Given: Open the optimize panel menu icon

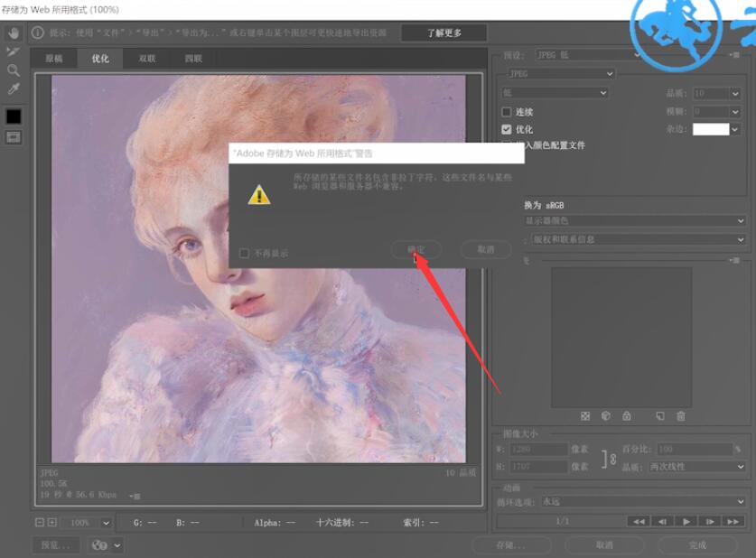Looking at the screenshot, I should 735,55.
